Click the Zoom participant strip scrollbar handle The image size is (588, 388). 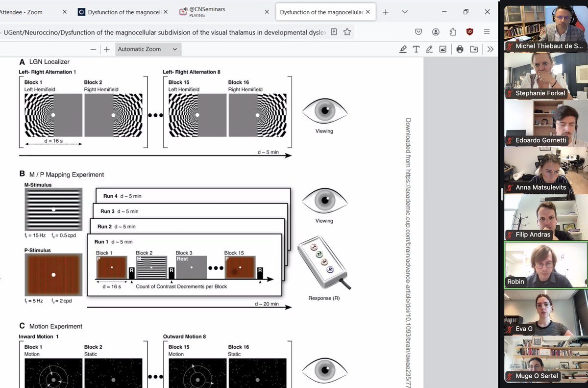point(501,194)
